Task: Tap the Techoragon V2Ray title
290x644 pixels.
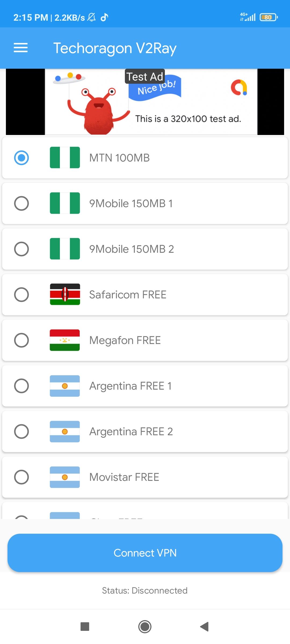Action: tap(115, 48)
